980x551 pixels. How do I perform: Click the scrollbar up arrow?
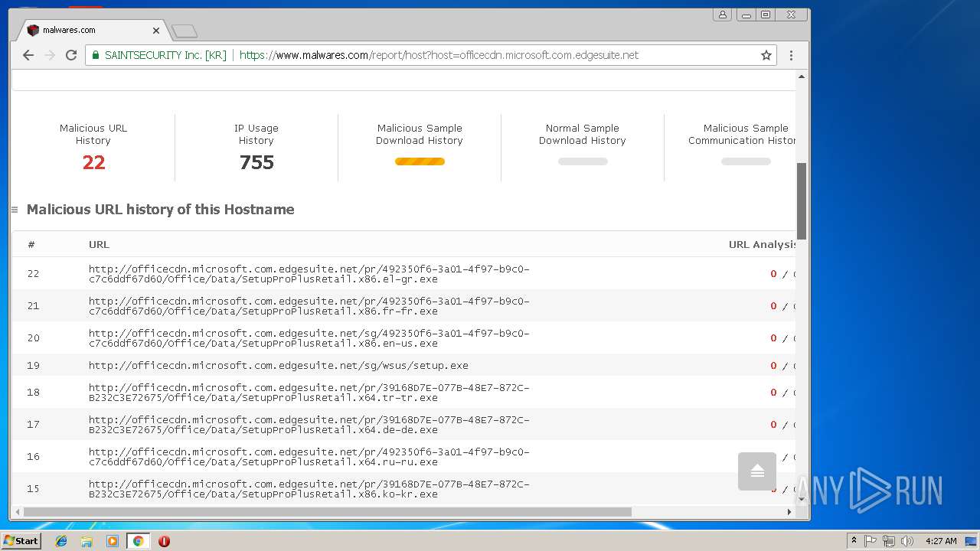pyautogui.click(x=802, y=77)
